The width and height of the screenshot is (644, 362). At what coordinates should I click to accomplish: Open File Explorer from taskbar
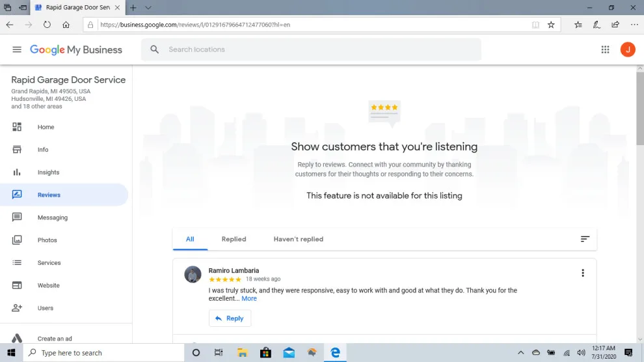pos(243,352)
